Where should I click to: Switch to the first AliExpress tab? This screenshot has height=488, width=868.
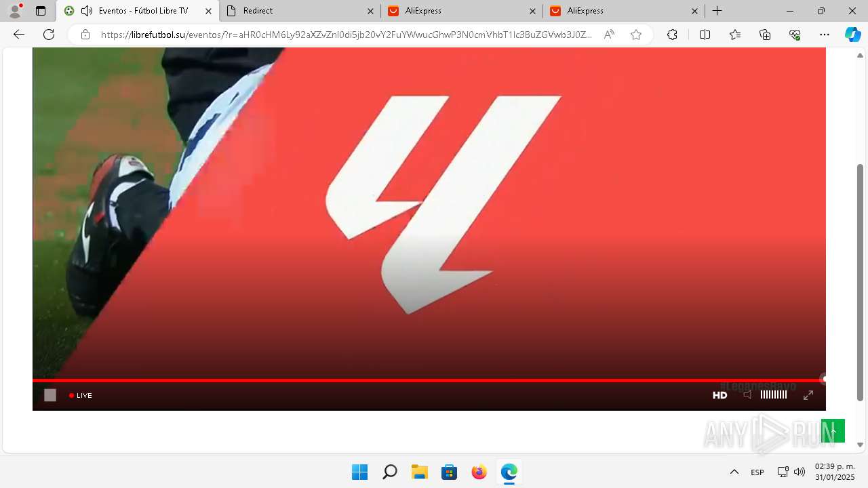point(462,11)
